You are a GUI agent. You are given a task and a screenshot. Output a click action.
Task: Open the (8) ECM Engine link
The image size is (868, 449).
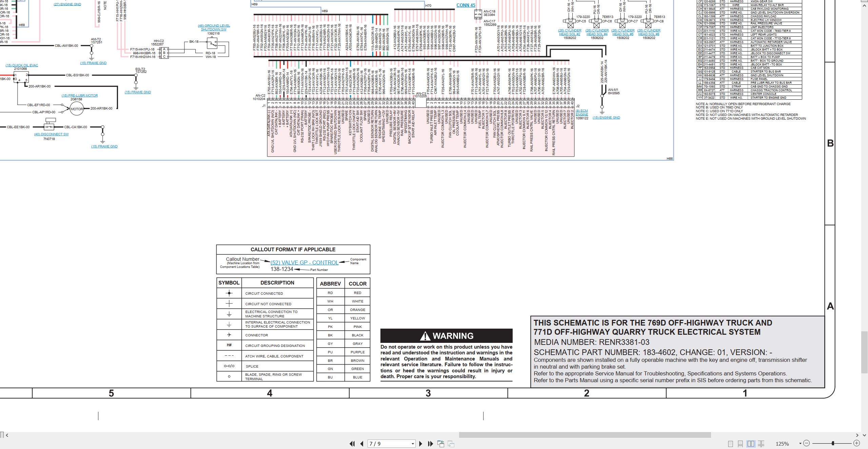pos(582,113)
